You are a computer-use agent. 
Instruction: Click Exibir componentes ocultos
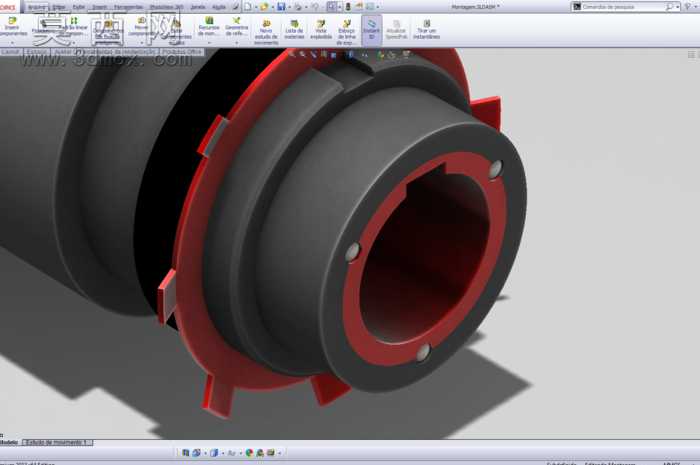(177, 30)
